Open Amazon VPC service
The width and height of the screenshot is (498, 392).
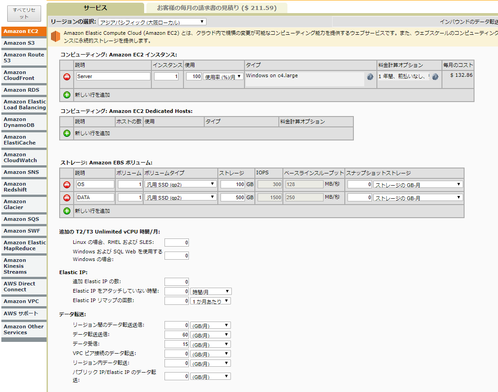pyautogui.click(x=24, y=302)
